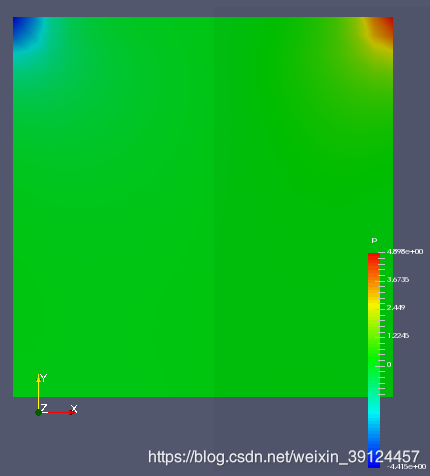Click the legend minimum label -4.415e+00
Screen dimensions: 430x476
[407, 466]
